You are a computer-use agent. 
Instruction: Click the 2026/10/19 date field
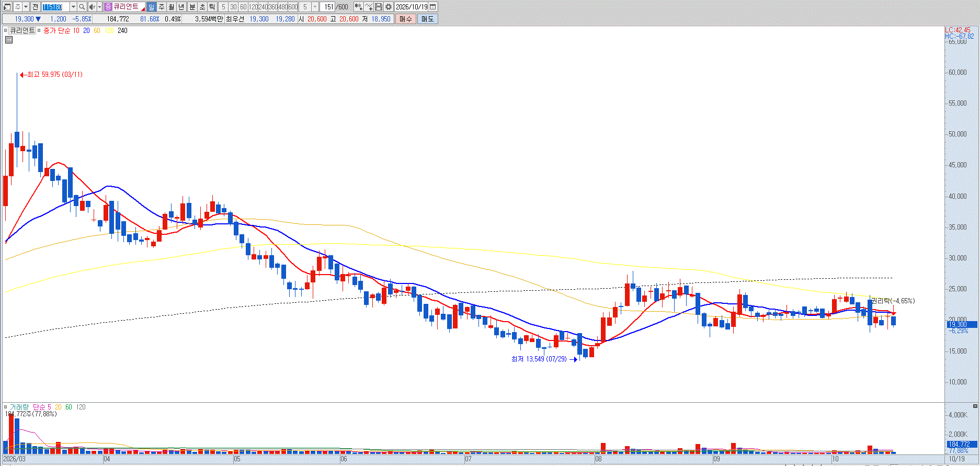click(x=411, y=7)
